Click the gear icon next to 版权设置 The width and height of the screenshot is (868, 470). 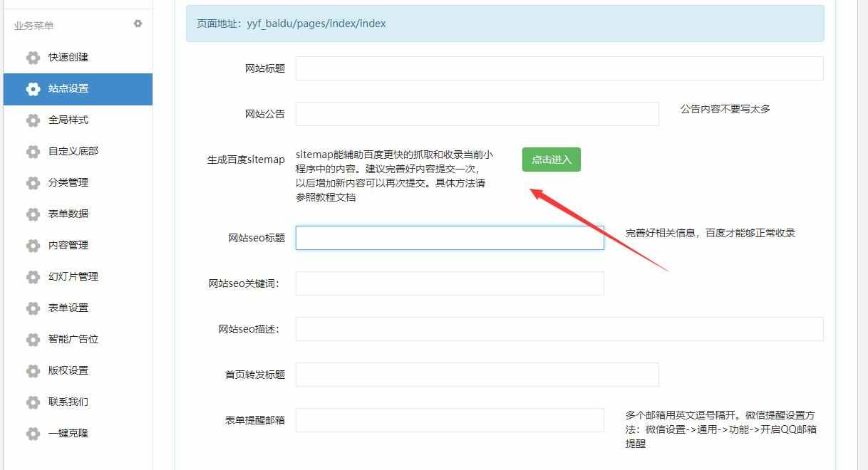[x=33, y=371]
